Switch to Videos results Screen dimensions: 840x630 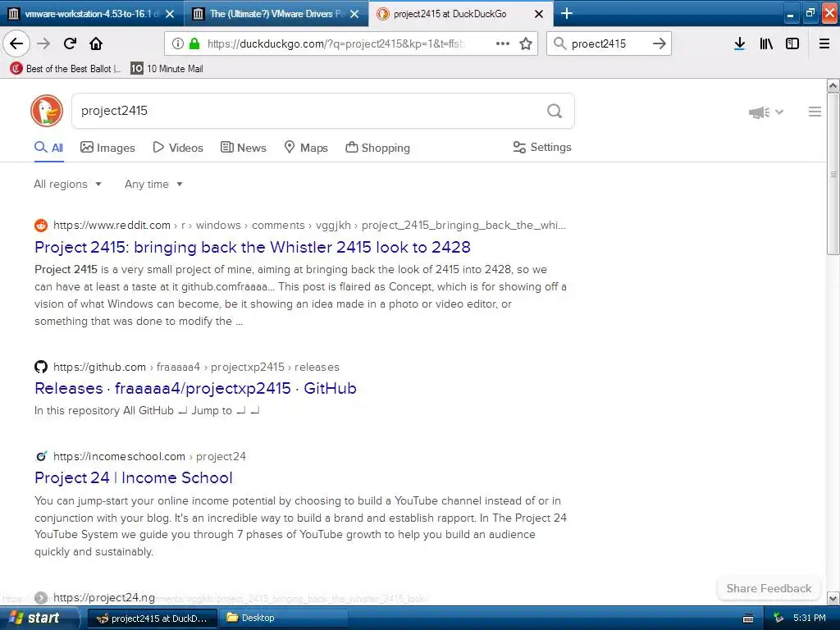pyautogui.click(x=178, y=148)
